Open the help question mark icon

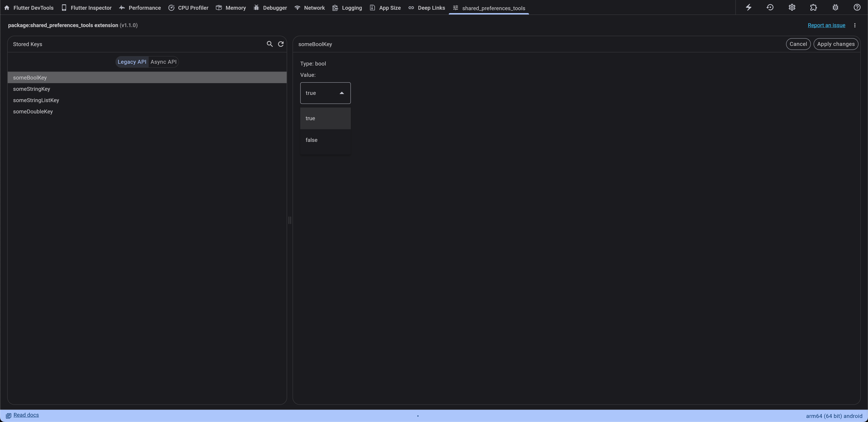tap(857, 7)
